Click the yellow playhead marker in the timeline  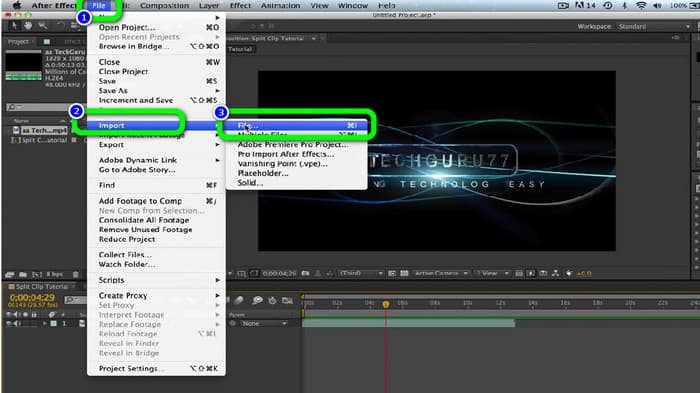(386, 304)
